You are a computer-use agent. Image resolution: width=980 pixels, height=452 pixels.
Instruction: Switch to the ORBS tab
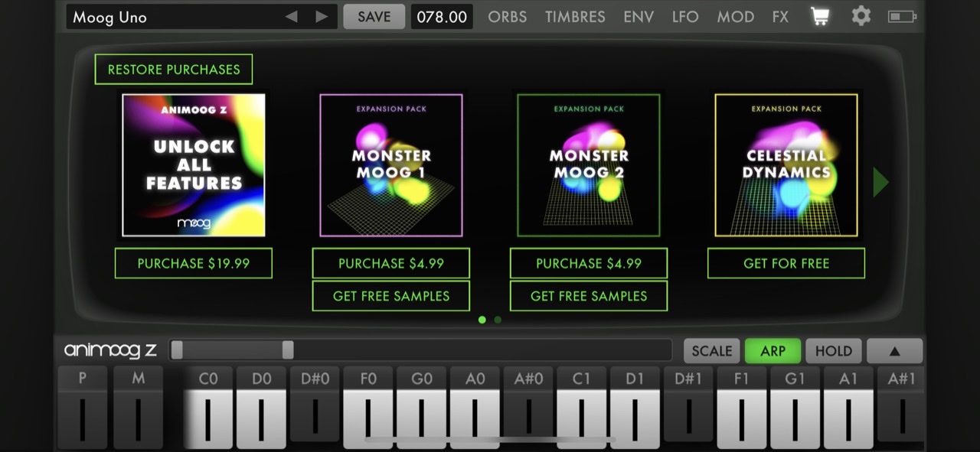[x=508, y=17]
